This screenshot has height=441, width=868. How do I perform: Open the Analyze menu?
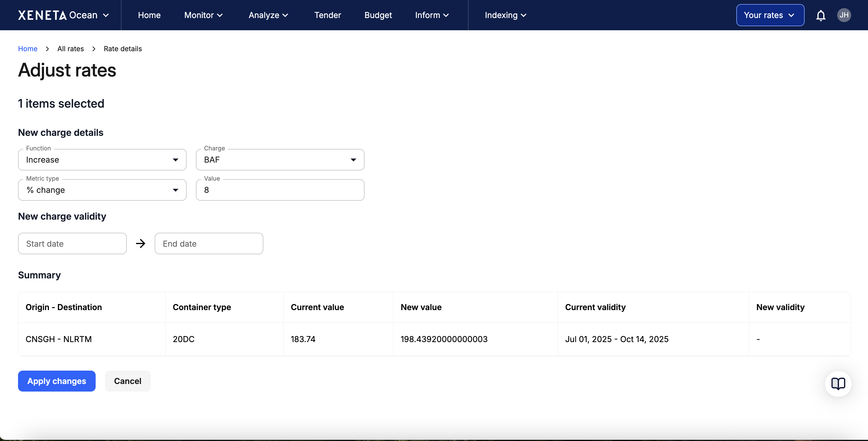[x=268, y=15]
